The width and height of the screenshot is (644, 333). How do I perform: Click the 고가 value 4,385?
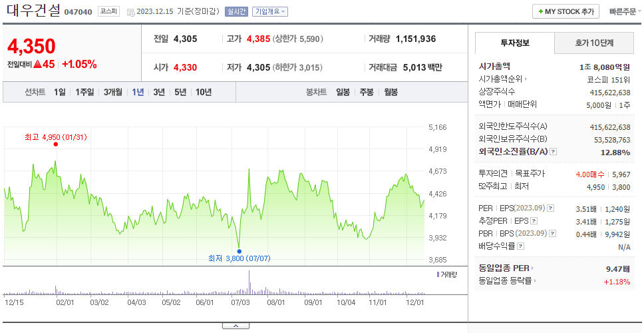(x=258, y=39)
